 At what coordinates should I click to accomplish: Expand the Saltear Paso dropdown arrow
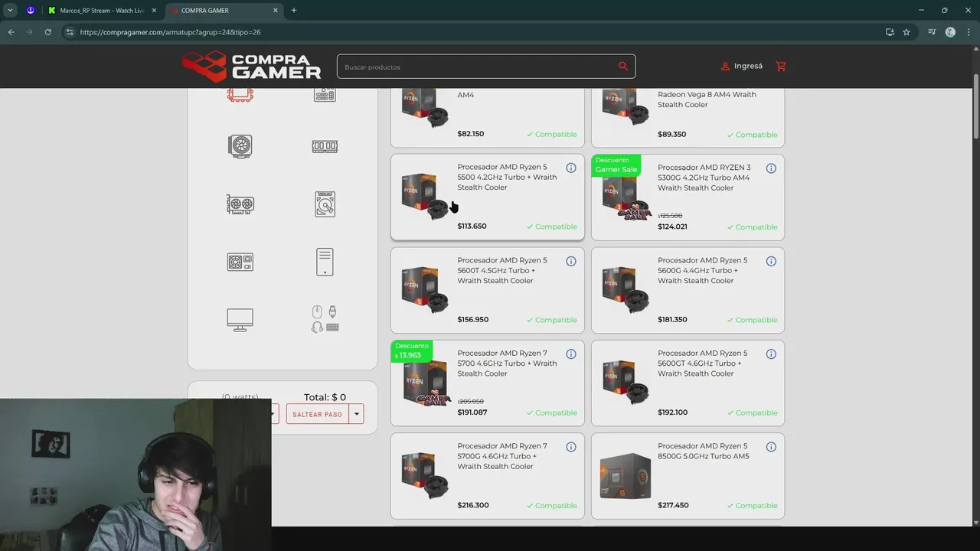356,414
